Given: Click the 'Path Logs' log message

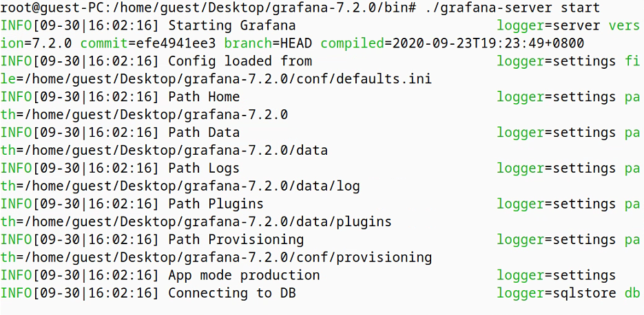Looking at the screenshot, I should pos(204,169).
